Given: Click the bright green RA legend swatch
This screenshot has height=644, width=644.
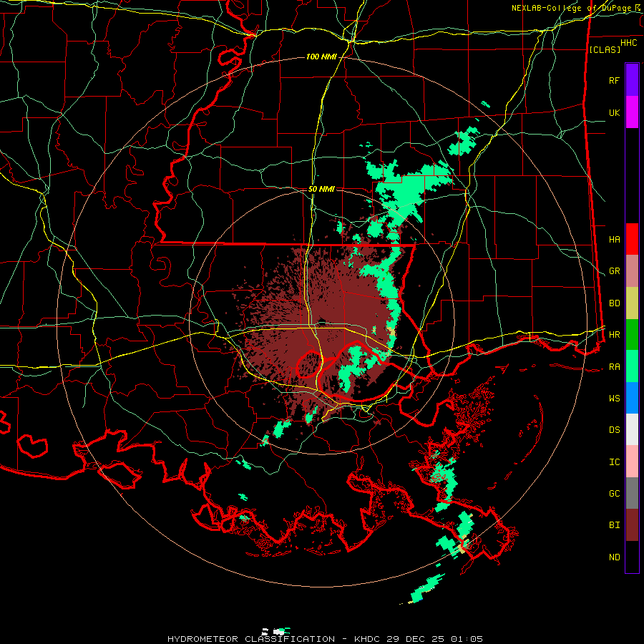Looking at the screenshot, I should tap(632, 366).
